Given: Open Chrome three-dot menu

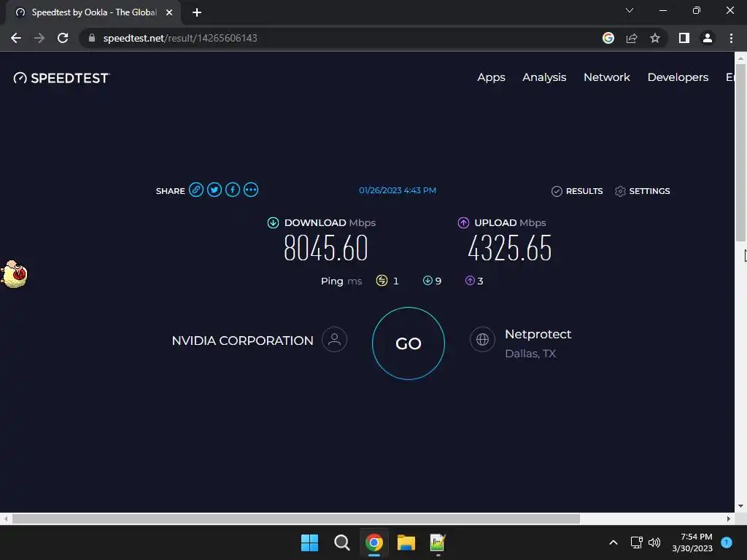Looking at the screenshot, I should pos(731,38).
